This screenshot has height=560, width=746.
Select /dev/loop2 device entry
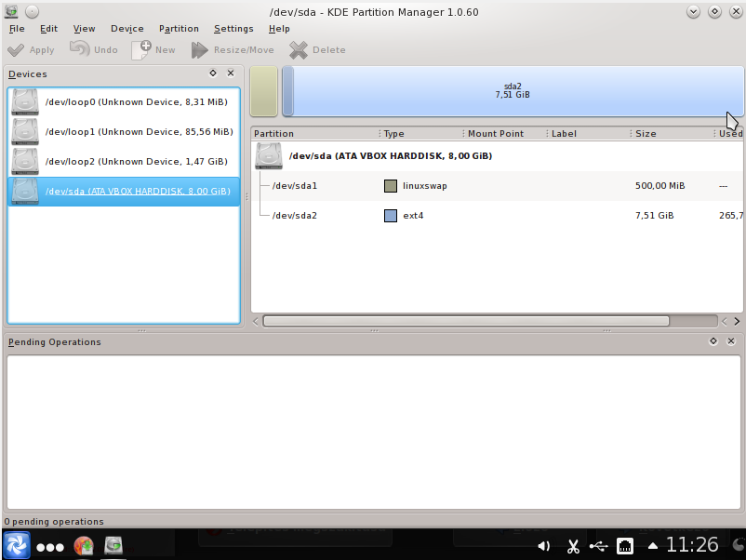tap(124, 161)
